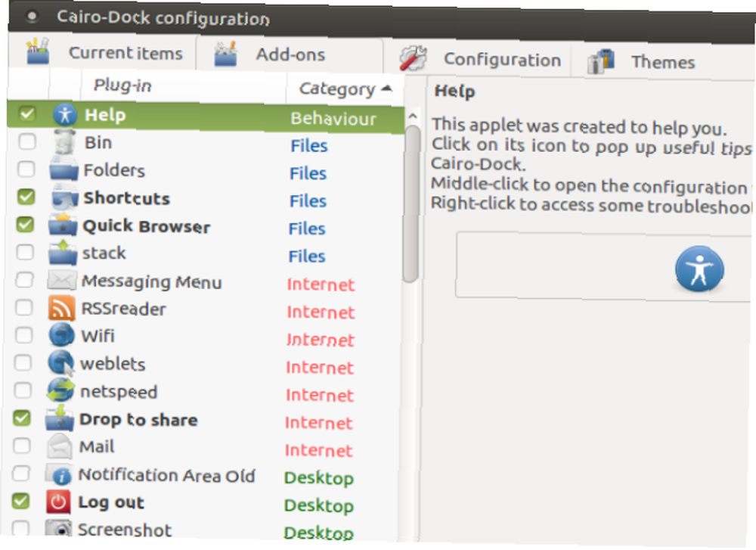The image size is (756, 550).
Task: Click the Screenshot camera icon
Action: point(58,528)
